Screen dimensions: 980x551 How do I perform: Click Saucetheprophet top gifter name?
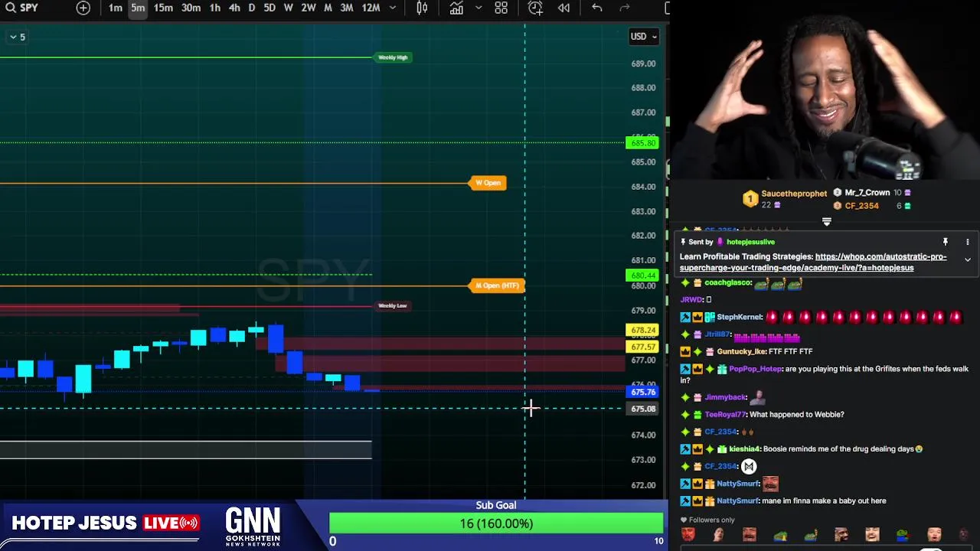point(794,194)
